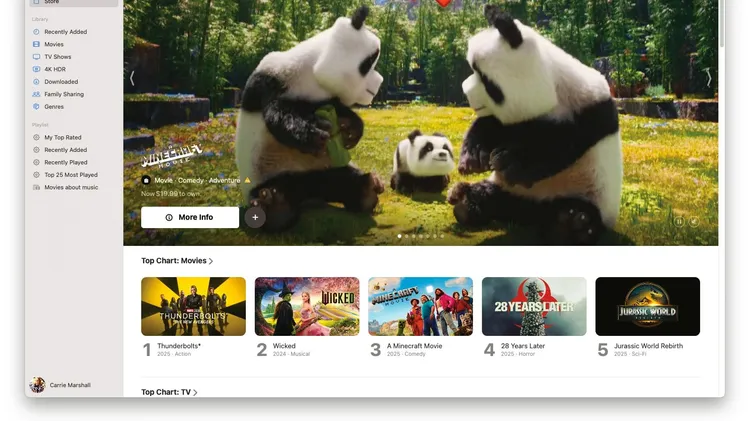750x421 pixels.
Task: Click the Adventure genre in the banner
Action: point(224,180)
